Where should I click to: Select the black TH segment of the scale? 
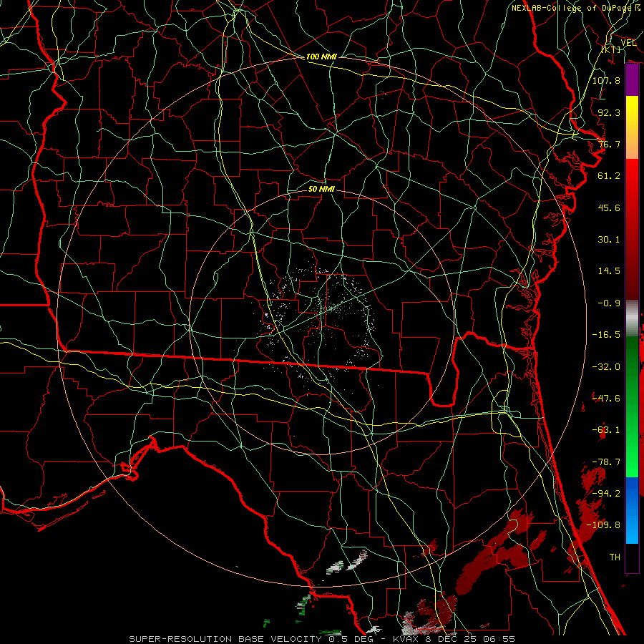point(632,557)
